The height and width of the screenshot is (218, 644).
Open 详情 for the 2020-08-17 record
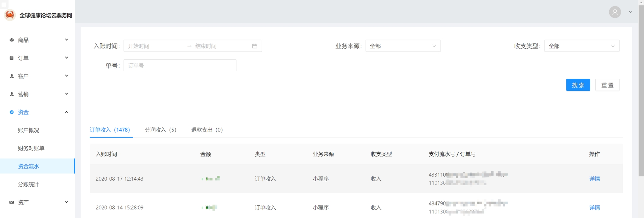(594, 179)
